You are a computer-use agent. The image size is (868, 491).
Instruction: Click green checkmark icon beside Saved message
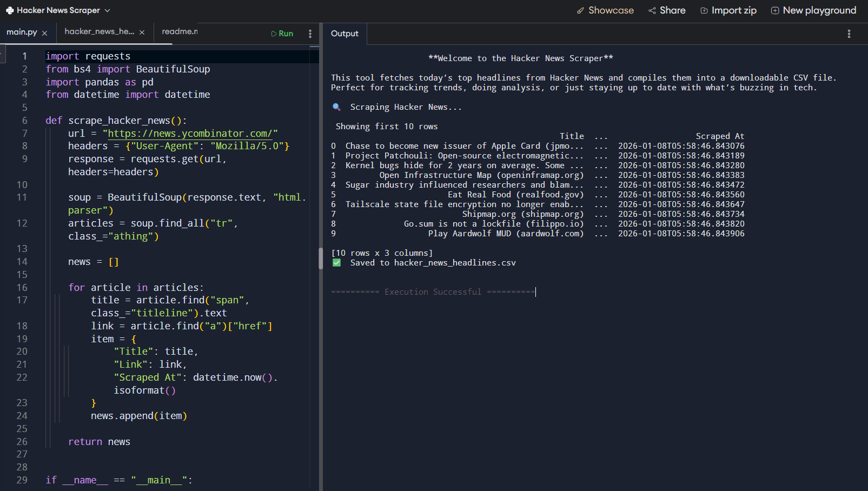[x=336, y=263]
